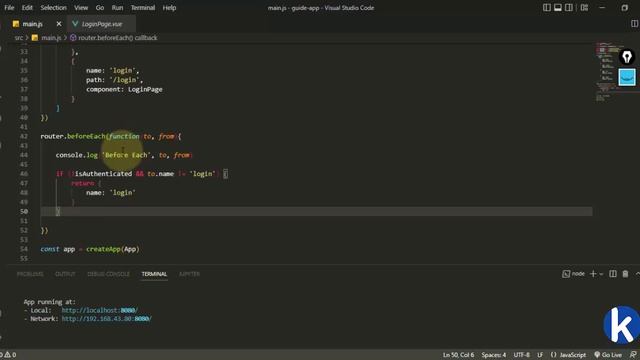Split the terminal pane

point(613,274)
